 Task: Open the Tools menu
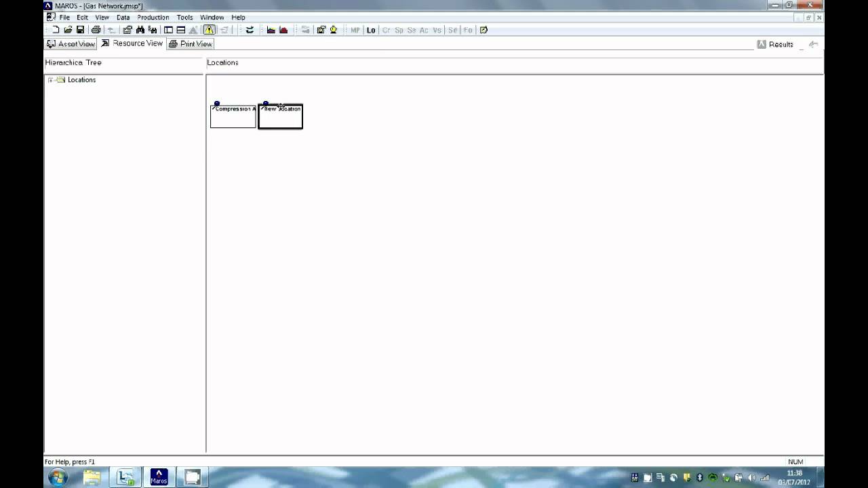[184, 18]
